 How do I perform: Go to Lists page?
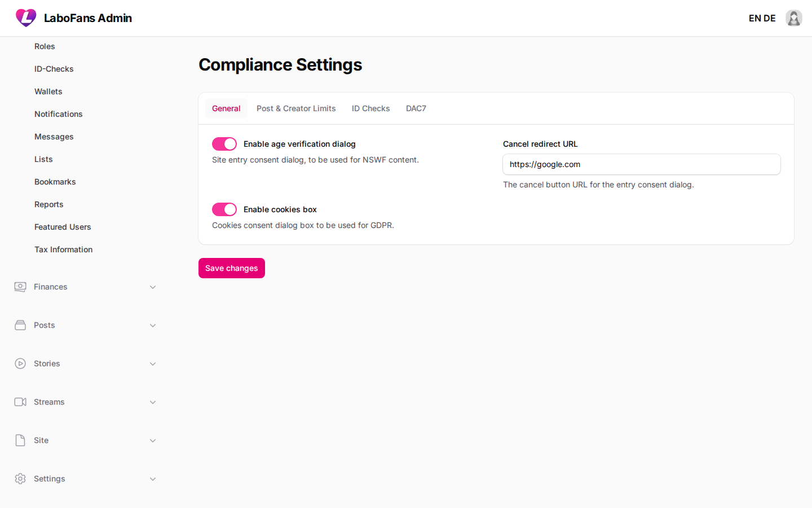43,159
